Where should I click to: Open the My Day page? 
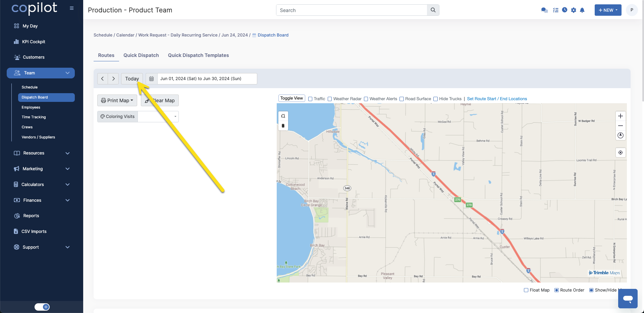click(30, 26)
